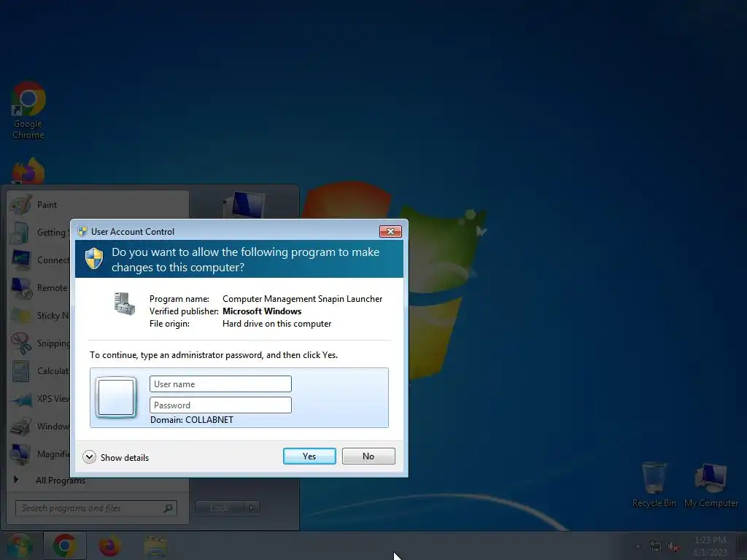The height and width of the screenshot is (560, 747).
Task: Click the network icon in system tray
Action: coord(656,547)
